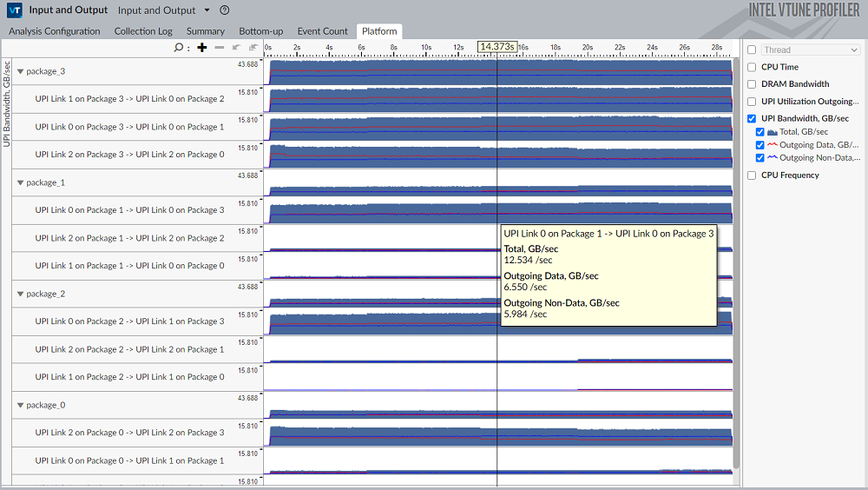
Task: Collapse the package_1 tree node
Action: coord(21,182)
